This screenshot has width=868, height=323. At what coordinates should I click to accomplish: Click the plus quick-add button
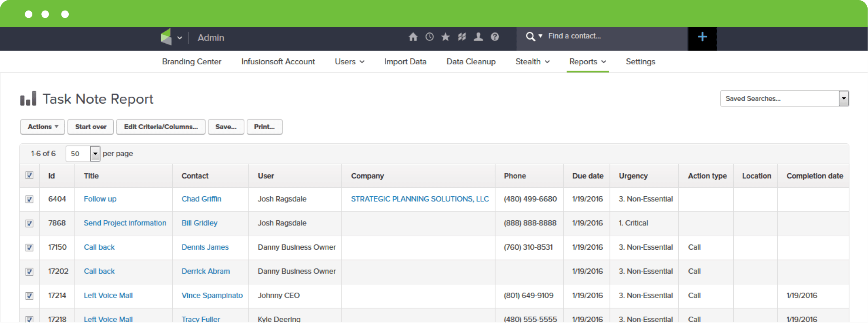702,37
